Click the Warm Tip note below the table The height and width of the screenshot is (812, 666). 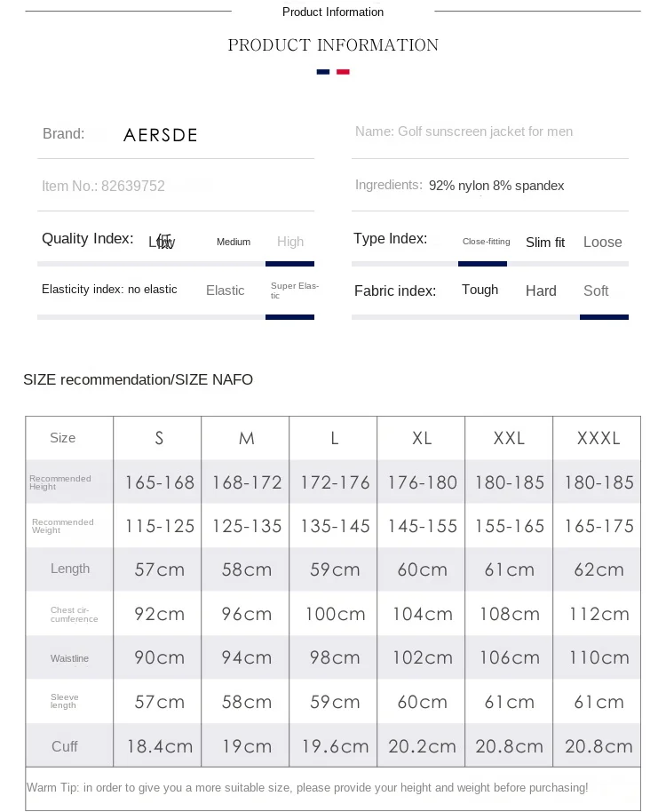click(307, 788)
